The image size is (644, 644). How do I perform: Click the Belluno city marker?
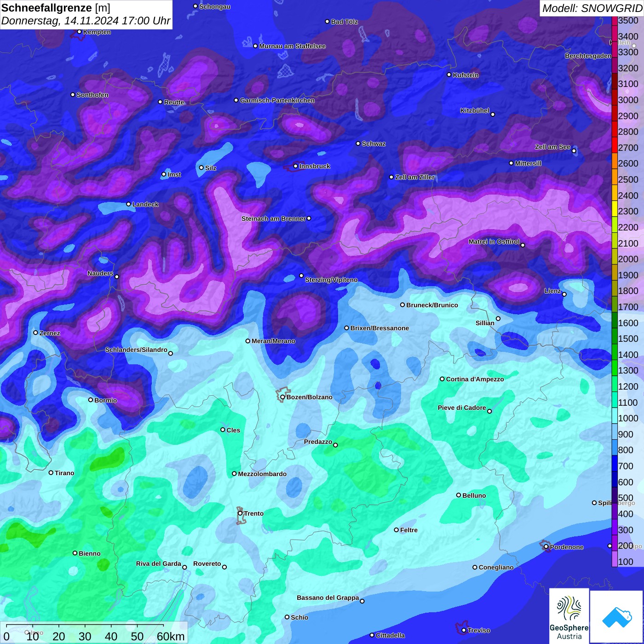coord(459,495)
